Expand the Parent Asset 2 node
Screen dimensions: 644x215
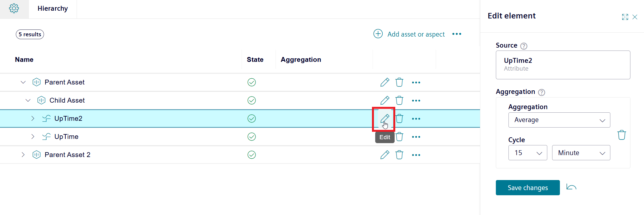pos(23,155)
